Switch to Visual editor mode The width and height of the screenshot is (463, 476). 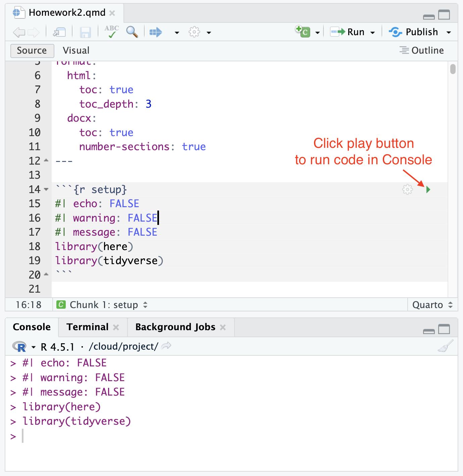(x=76, y=51)
